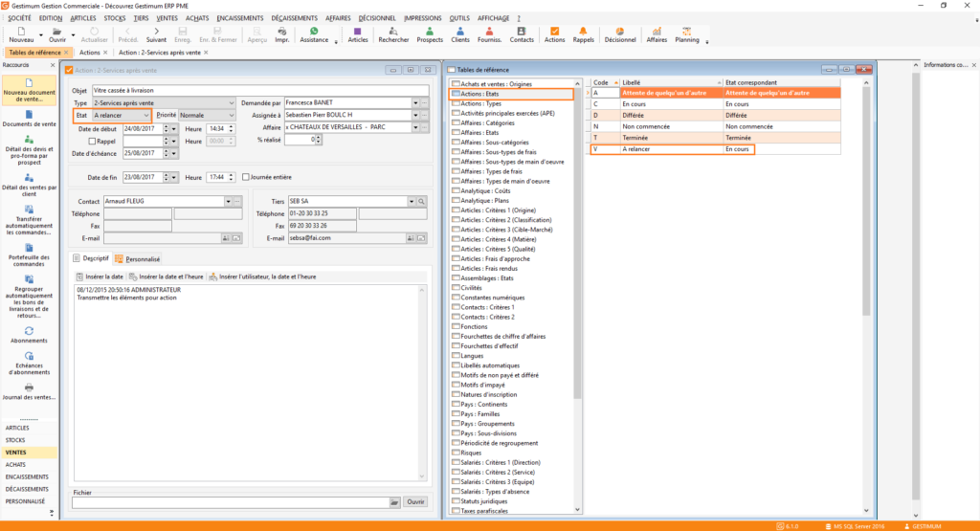
Task: Open the ENCAISSEMENTS menu
Action: [x=240, y=18]
